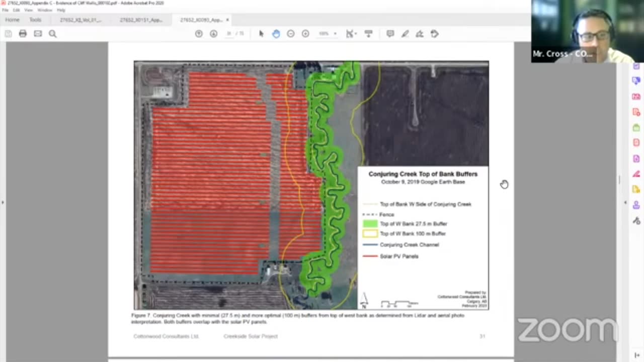This screenshot has height=362, width=644.
Task: Click footer text 'Creekside Solar Project'
Action: click(x=251, y=336)
